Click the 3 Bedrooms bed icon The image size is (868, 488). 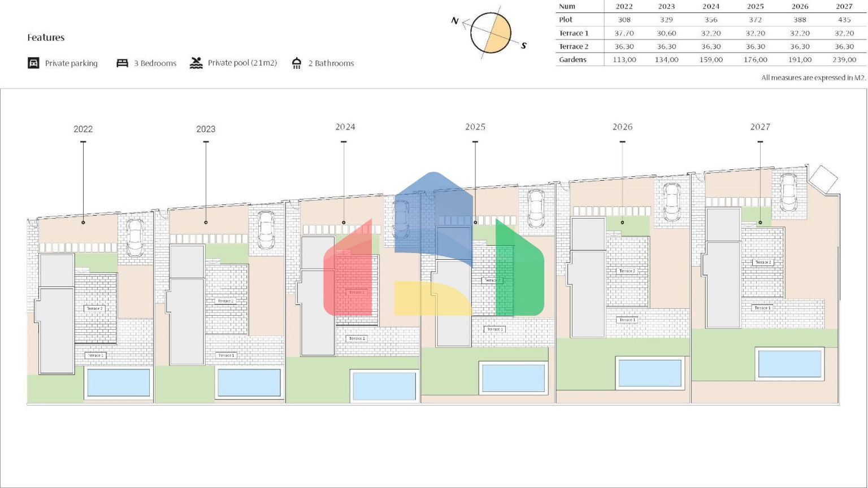(x=122, y=63)
